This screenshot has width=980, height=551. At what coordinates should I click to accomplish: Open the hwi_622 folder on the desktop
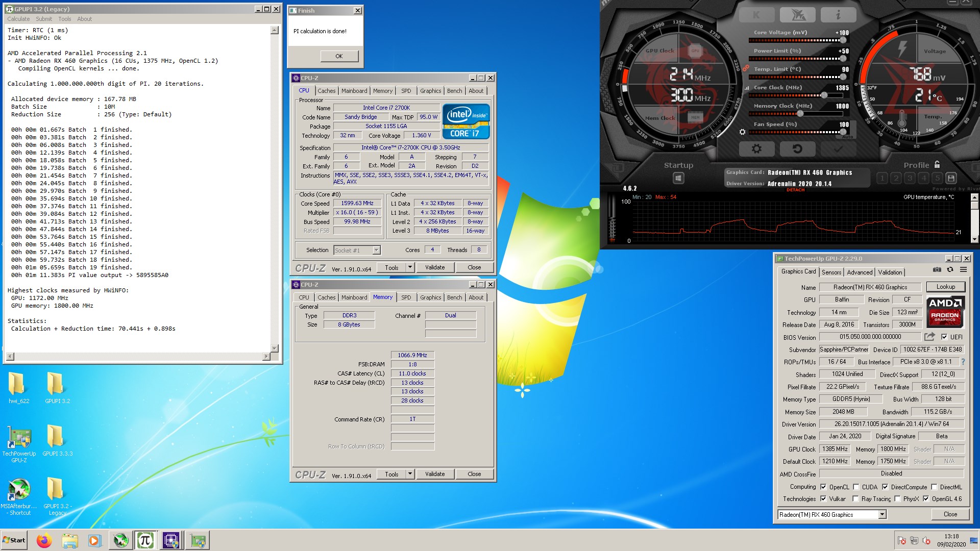coord(18,387)
